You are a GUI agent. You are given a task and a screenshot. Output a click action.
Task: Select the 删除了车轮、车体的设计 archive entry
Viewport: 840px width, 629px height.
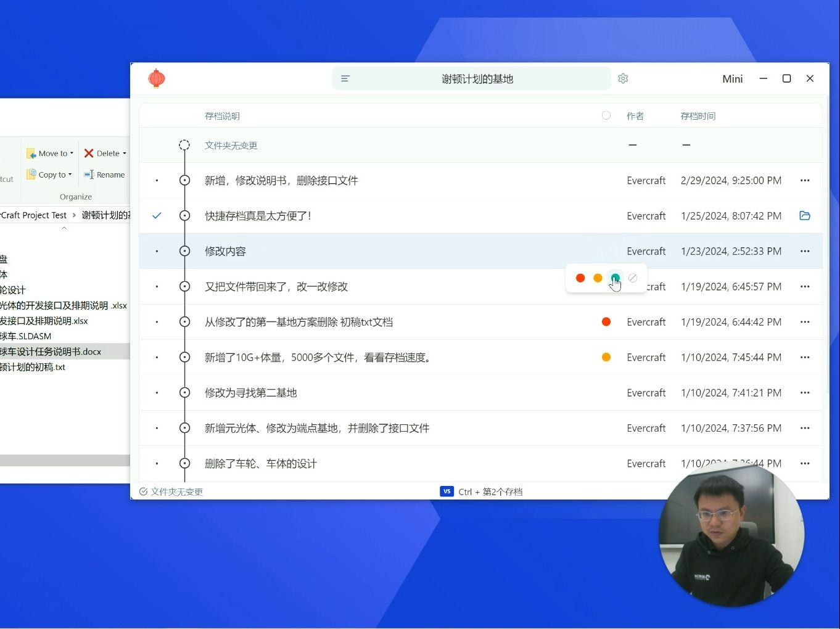point(481,463)
